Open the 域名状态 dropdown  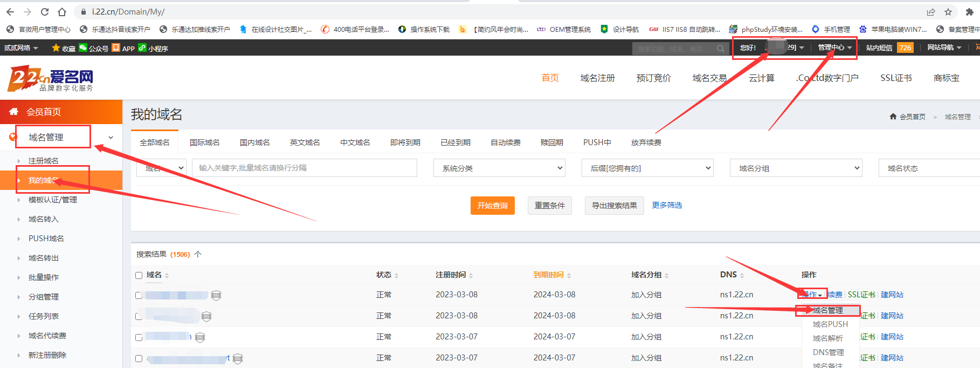[929, 168]
